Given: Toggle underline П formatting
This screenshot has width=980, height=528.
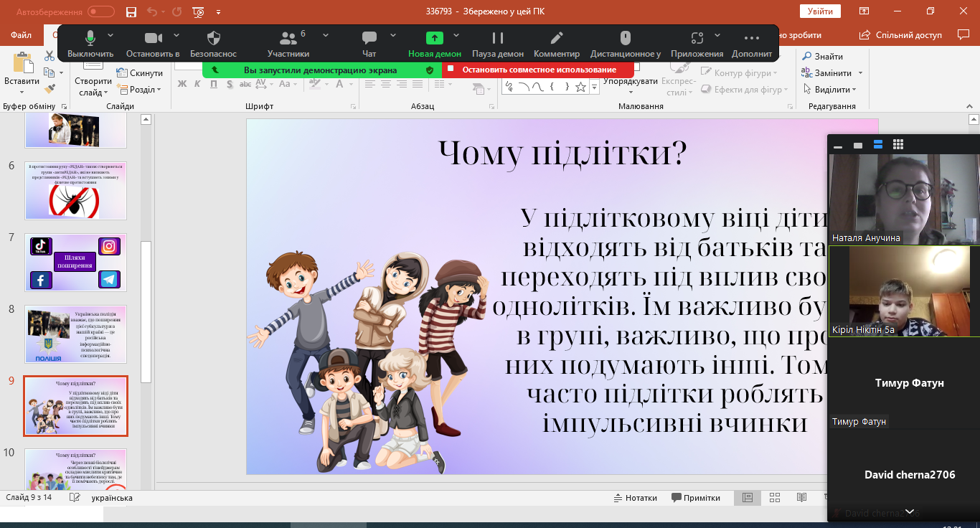Looking at the screenshot, I should [213, 84].
